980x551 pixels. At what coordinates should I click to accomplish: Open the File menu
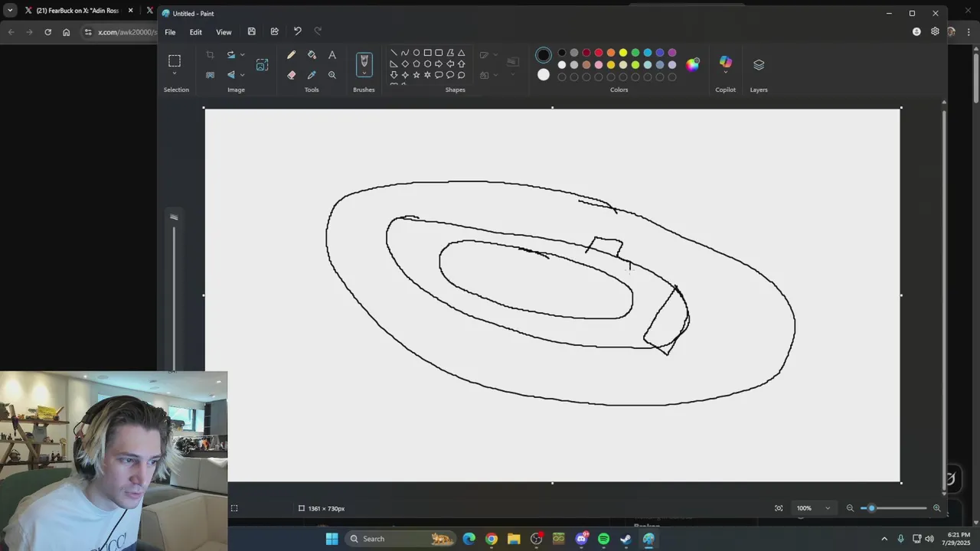[170, 32]
